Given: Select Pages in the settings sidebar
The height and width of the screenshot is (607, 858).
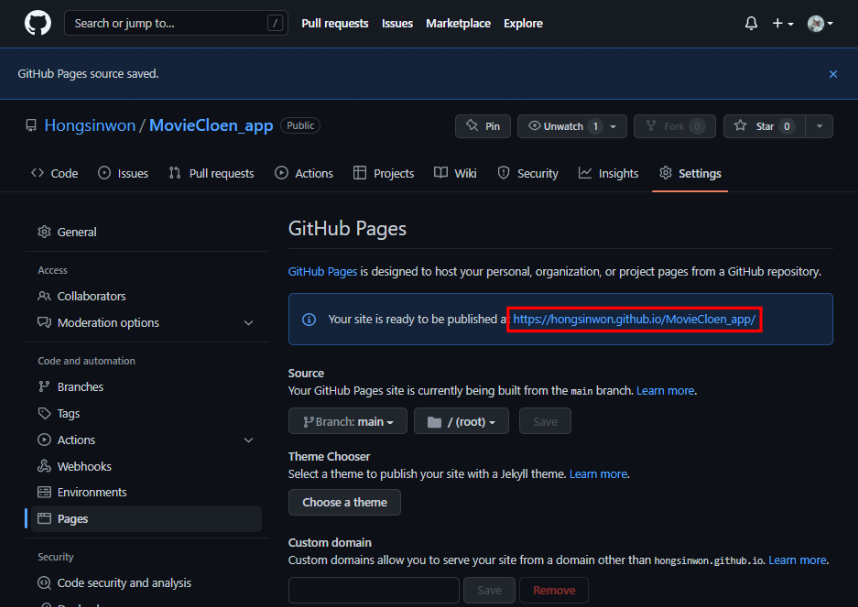Looking at the screenshot, I should (x=147, y=519).
